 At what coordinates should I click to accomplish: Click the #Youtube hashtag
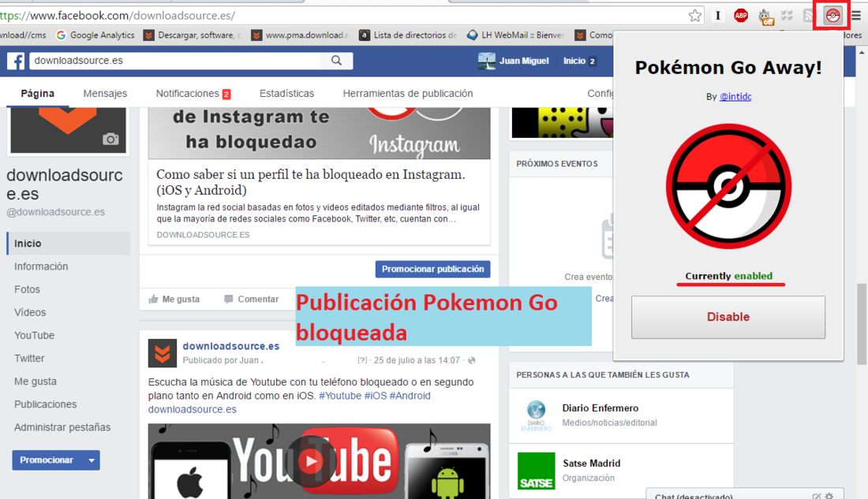coord(340,396)
